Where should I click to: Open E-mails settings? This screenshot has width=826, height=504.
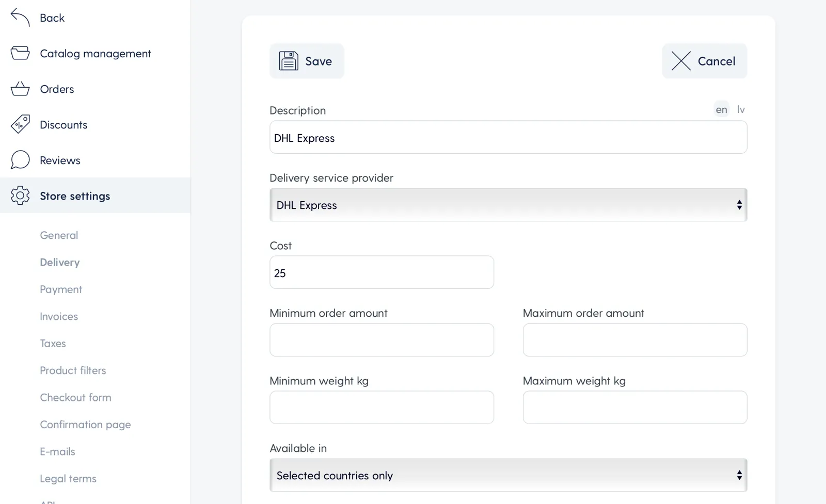[x=57, y=451]
